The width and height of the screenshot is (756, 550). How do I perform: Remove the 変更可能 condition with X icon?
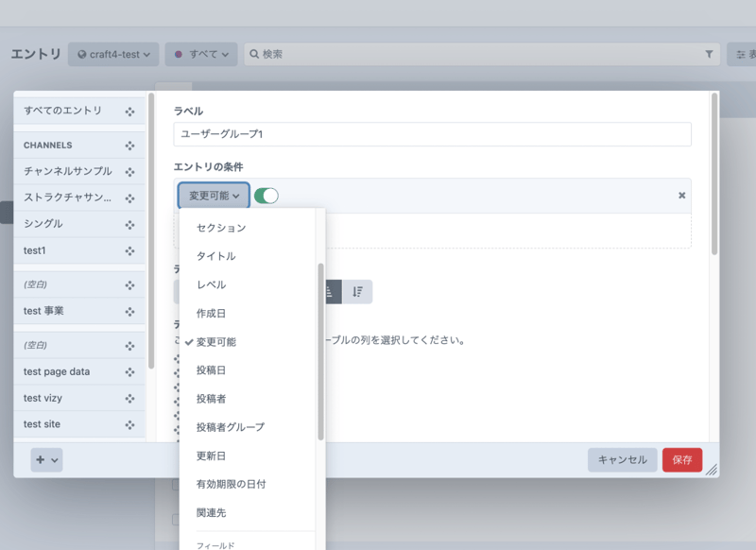click(681, 196)
